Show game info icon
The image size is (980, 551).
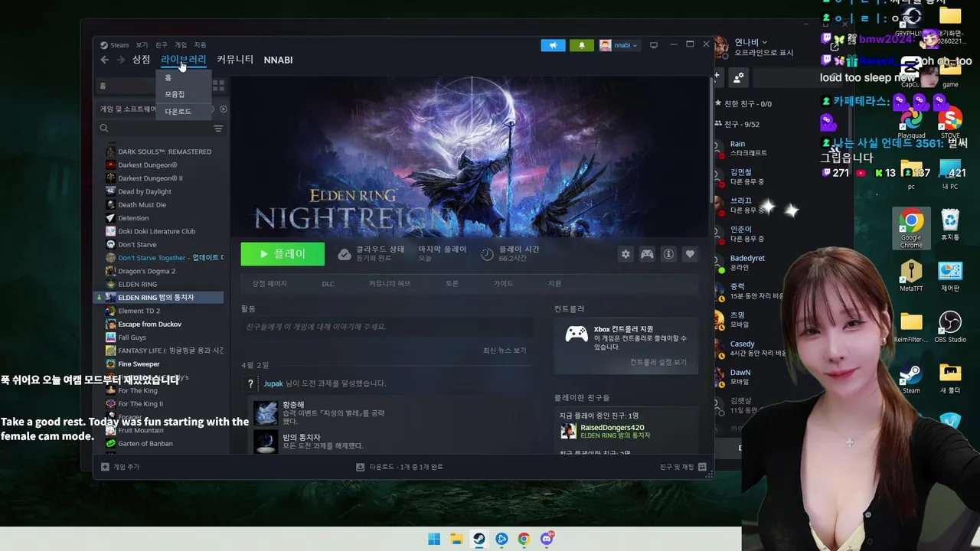point(668,254)
